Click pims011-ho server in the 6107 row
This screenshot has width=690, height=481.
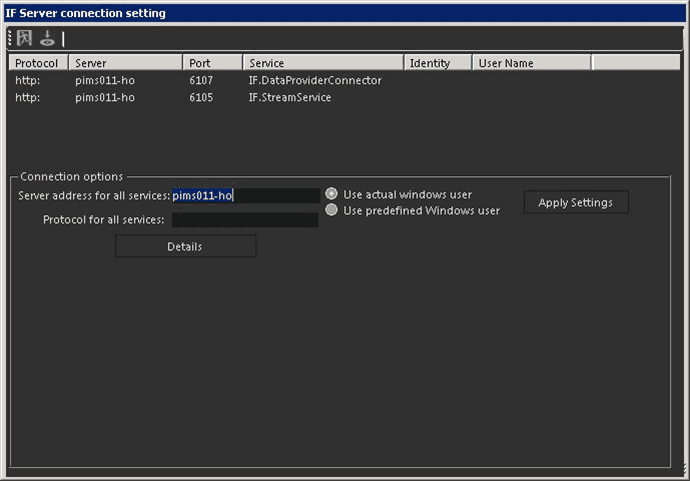pos(105,81)
